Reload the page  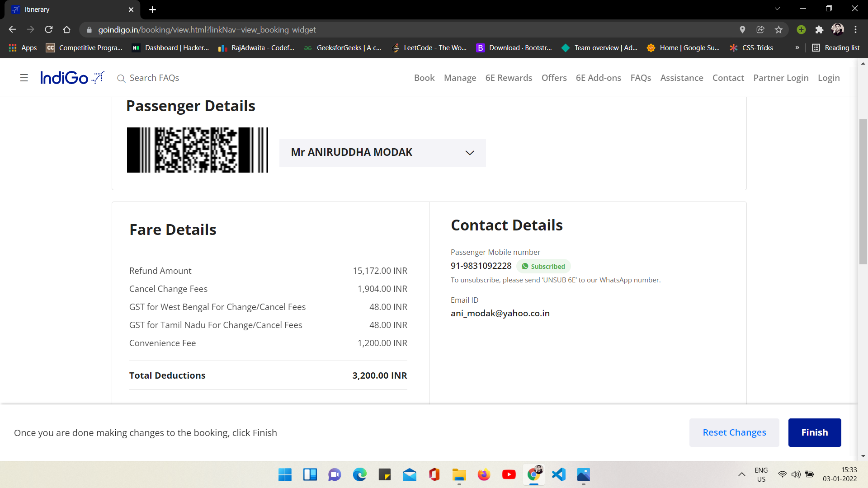(49, 30)
